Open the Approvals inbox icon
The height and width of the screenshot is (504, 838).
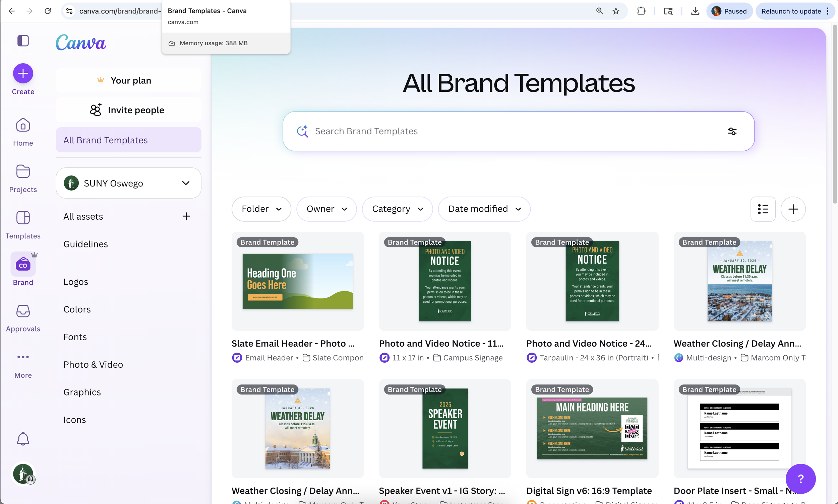click(x=23, y=311)
